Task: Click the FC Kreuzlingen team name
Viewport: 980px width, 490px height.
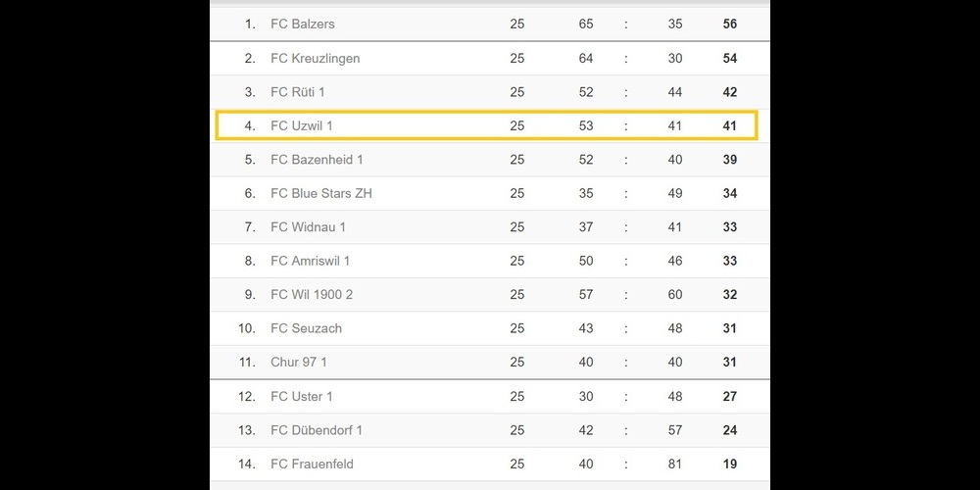Action: [315, 58]
